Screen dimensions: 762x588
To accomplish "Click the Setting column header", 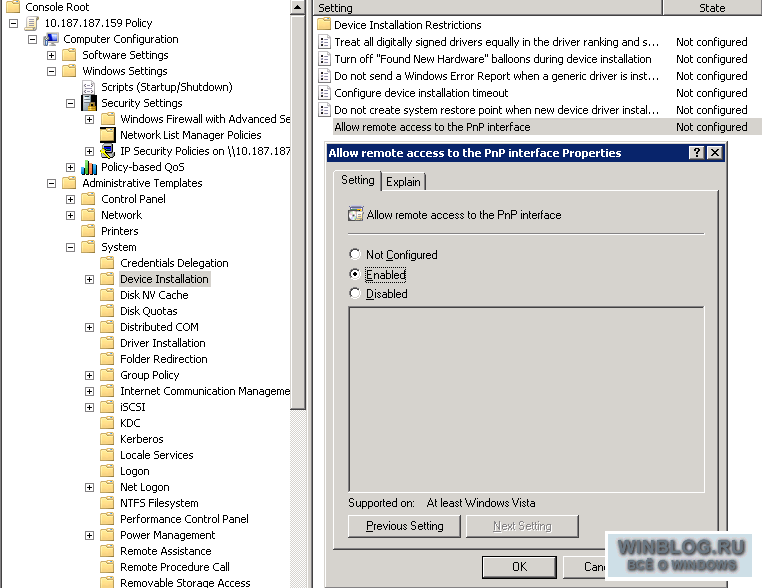I will (x=487, y=7).
